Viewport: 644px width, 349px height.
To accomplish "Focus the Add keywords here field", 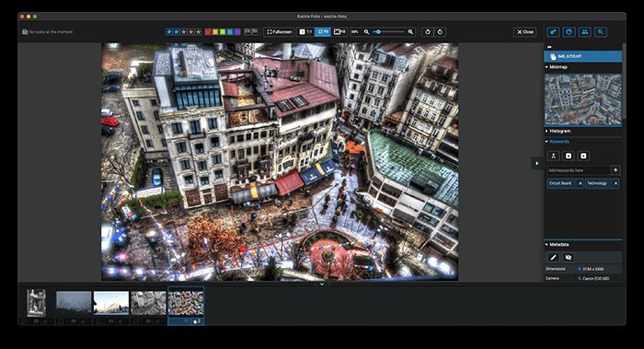I will (578, 170).
